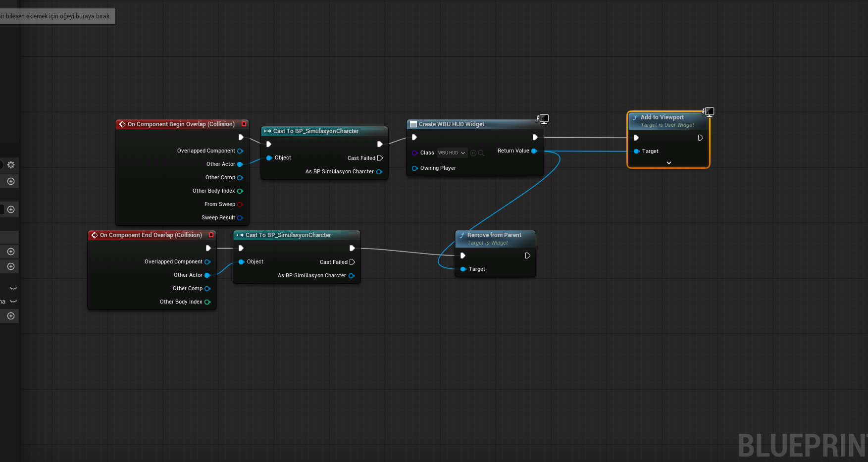Image resolution: width=868 pixels, height=462 pixels.
Task: Click exec input pin of upper Cast node
Action: pyautogui.click(x=269, y=144)
